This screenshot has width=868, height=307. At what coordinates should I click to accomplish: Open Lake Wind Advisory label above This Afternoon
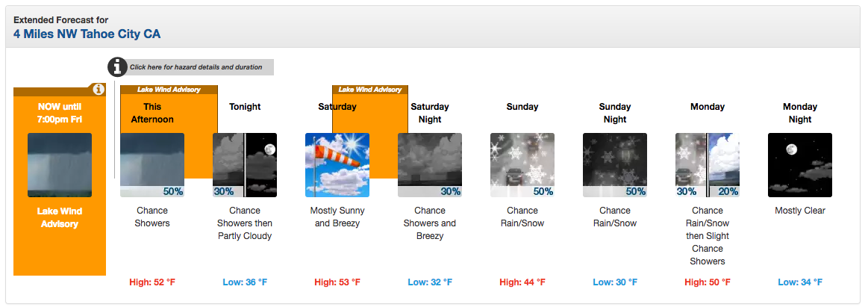(169, 89)
